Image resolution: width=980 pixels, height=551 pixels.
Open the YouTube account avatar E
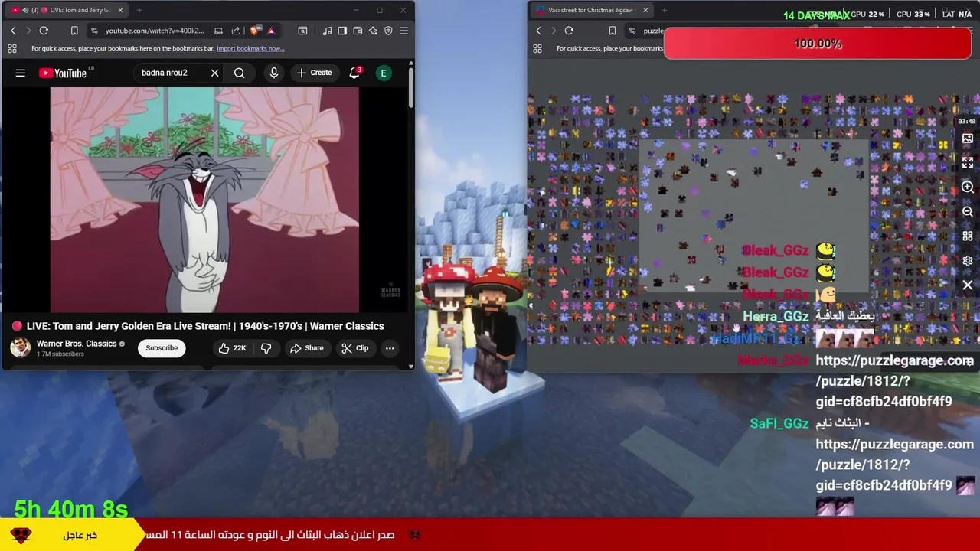pyautogui.click(x=384, y=73)
